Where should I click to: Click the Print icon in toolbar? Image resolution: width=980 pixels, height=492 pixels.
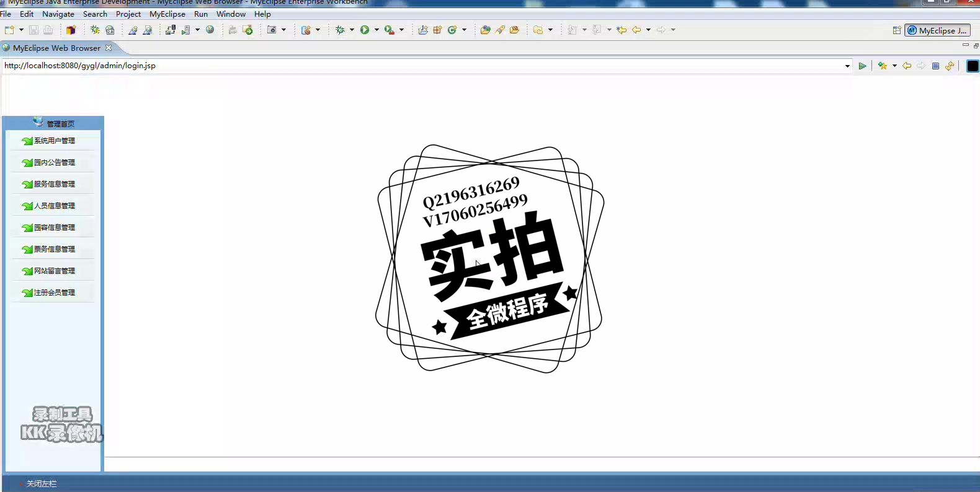click(x=48, y=30)
